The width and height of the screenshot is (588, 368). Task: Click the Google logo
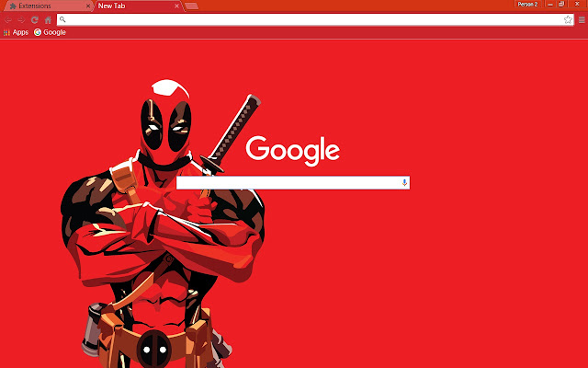[x=293, y=151]
